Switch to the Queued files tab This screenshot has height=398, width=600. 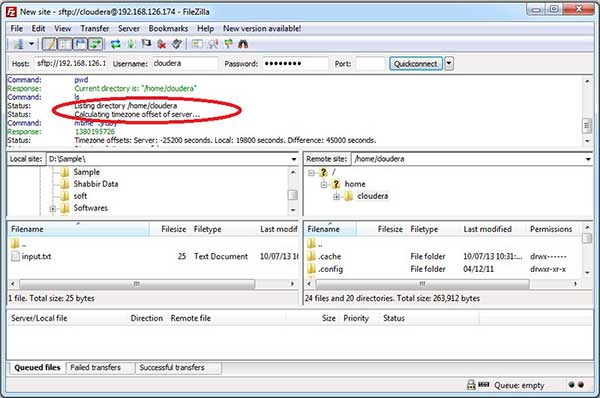[x=37, y=368]
